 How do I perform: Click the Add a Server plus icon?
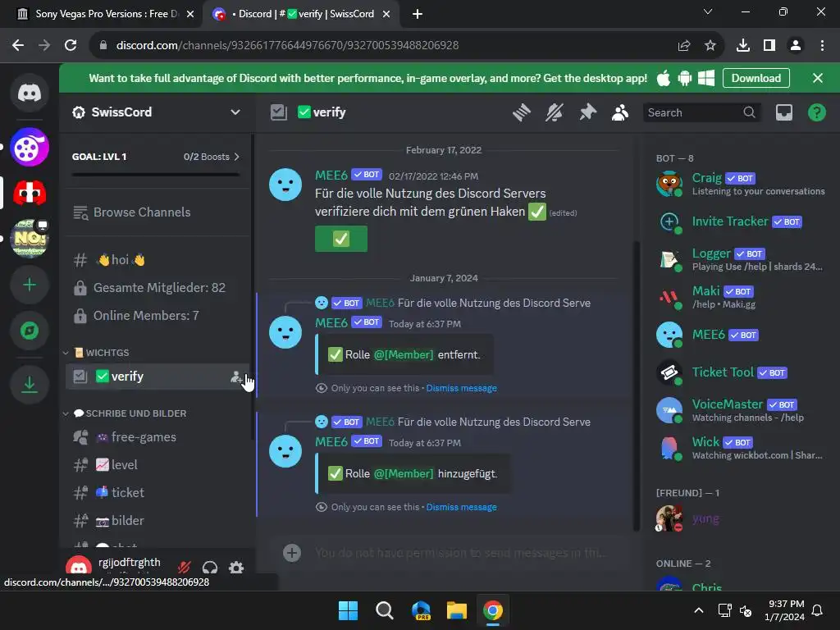pos(30,285)
